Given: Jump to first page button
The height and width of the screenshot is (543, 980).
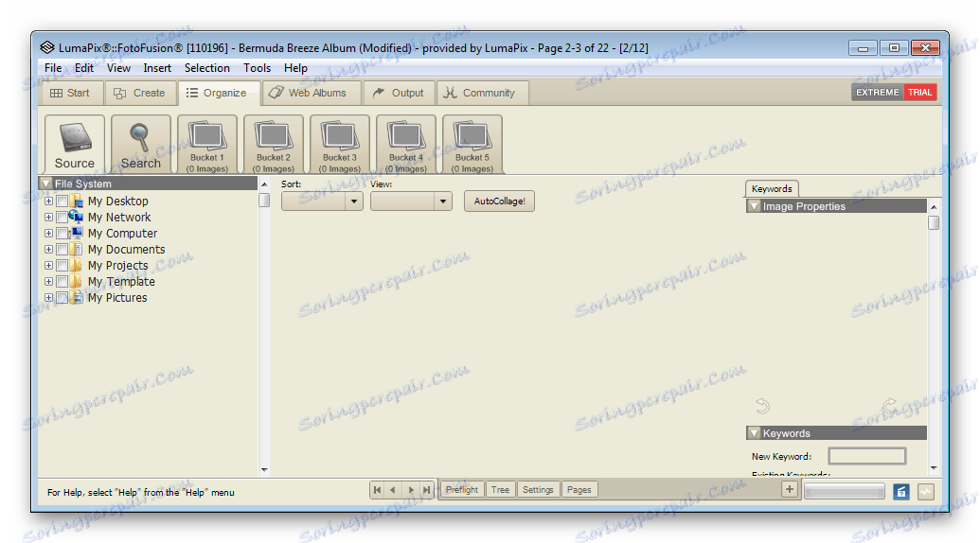Looking at the screenshot, I should (x=377, y=490).
